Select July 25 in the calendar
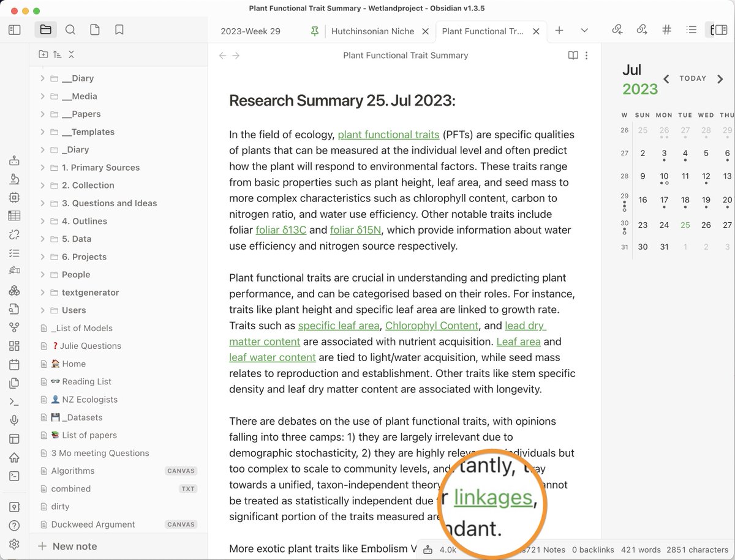The height and width of the screenshot is (560, 735). click(x=685, y=225)
